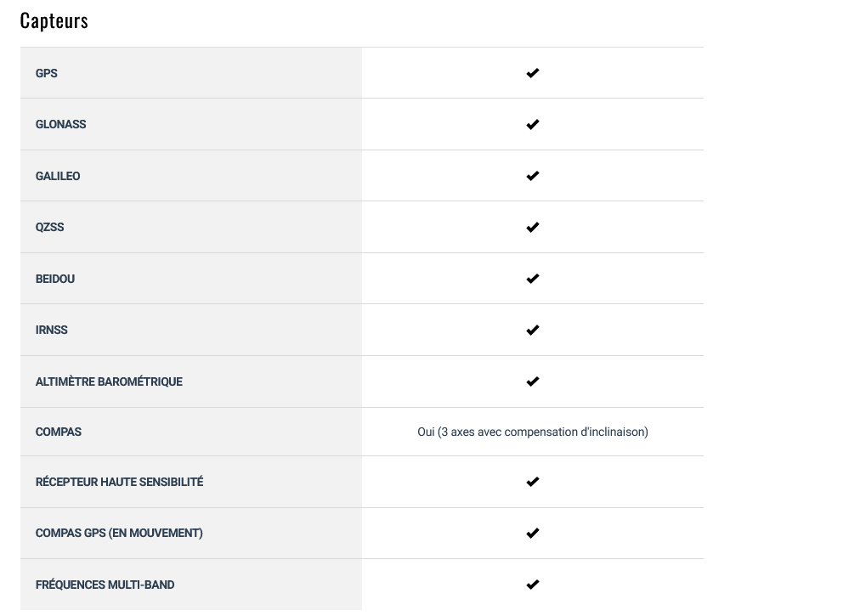This screenshot has width=849, height=616.
Task: Click the text 'Oui (3 axes avec compensation d'inclinaison)'
Action: click(x=532, y=432)
